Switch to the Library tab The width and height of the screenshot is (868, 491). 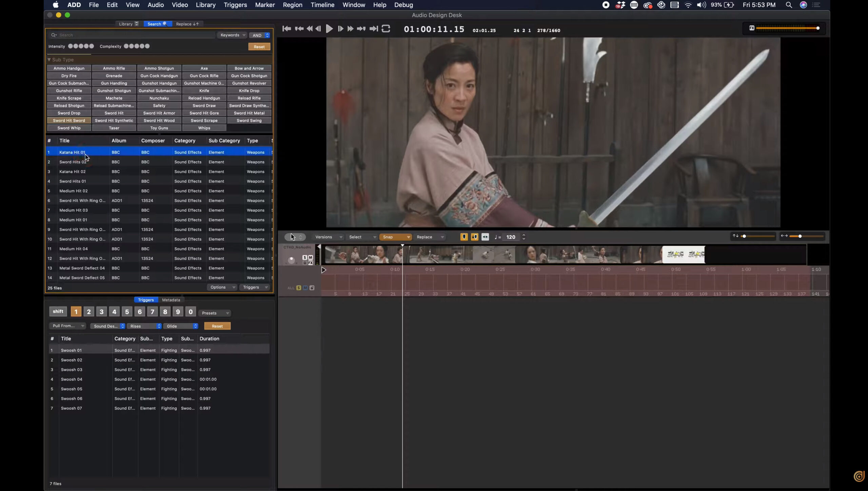pos(128,24)
